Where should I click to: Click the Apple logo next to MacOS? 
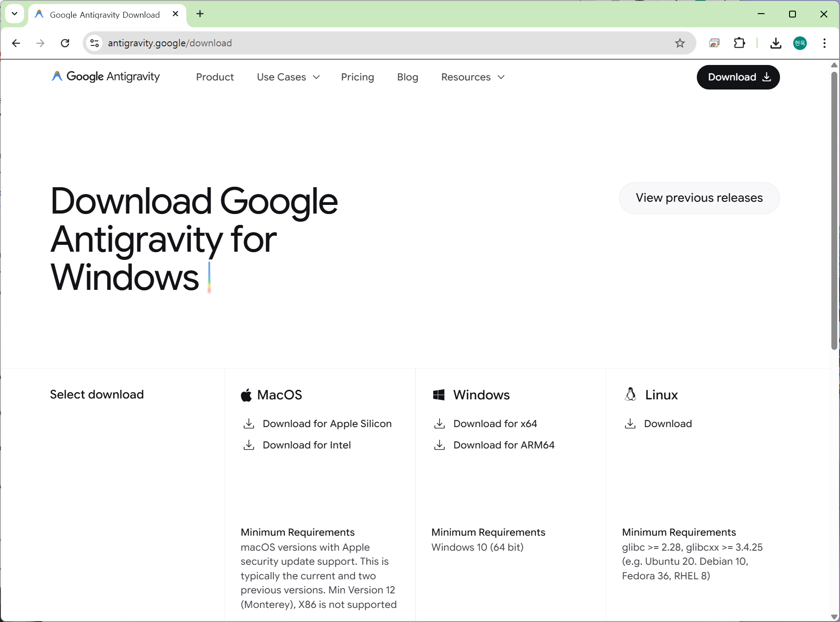pos(246,395)
